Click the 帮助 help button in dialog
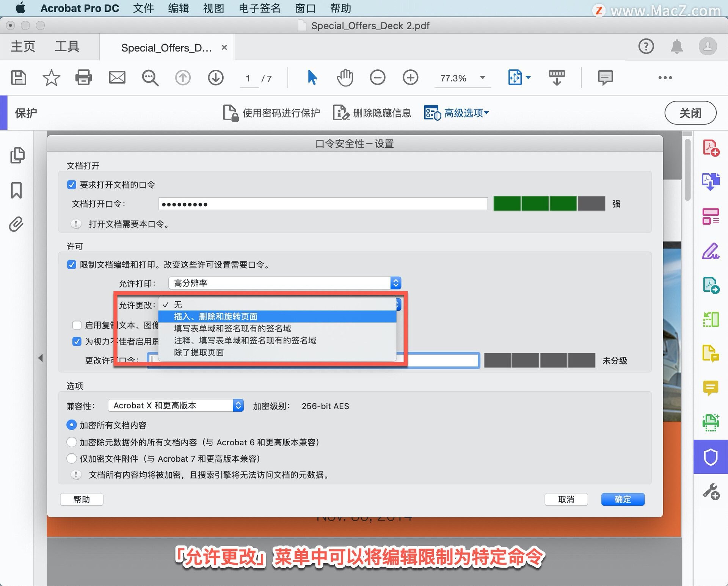728x586 pixels. click(82, 499)
